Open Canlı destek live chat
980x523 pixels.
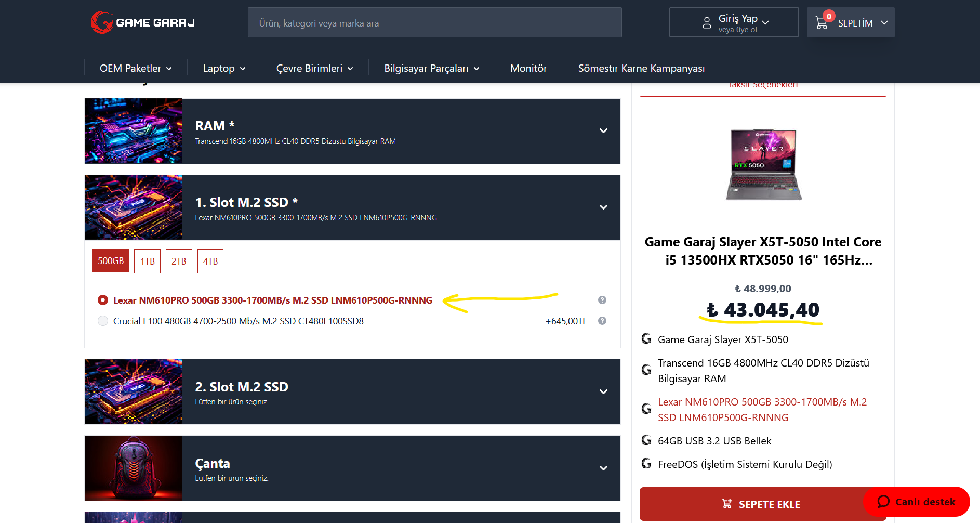pos(917,502)
